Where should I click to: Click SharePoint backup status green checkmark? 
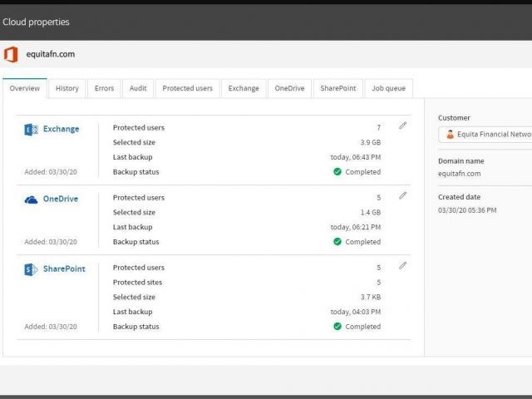tap(337, 327)
